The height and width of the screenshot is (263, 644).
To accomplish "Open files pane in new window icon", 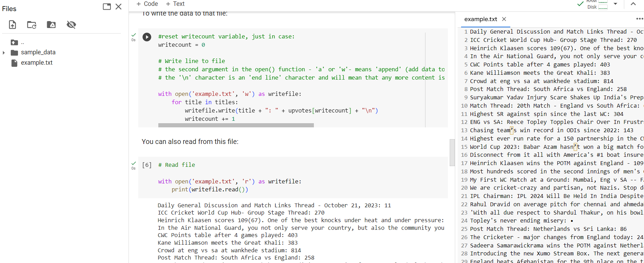I will pyautogui.click(x=107, y=7).
